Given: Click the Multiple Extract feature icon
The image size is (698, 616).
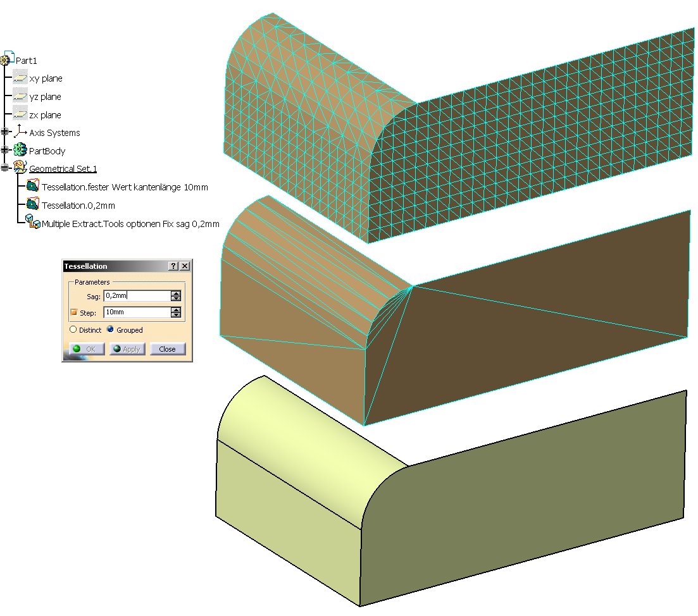Looking at the screenshot, I should point(33,221).
